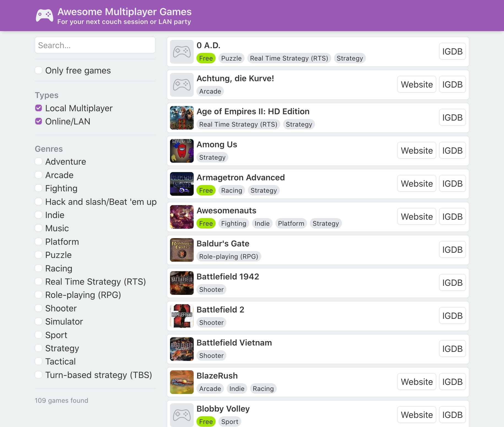Visit the Awesomenauts Website
Image resolution: width=504 pixels, height=427 pixels.
point(417,216)
